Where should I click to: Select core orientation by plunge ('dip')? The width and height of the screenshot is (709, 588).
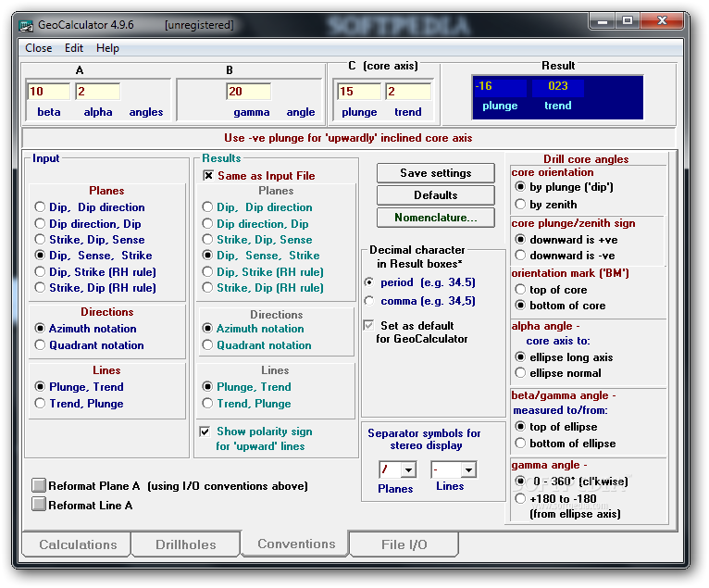(x=520, y=187)
